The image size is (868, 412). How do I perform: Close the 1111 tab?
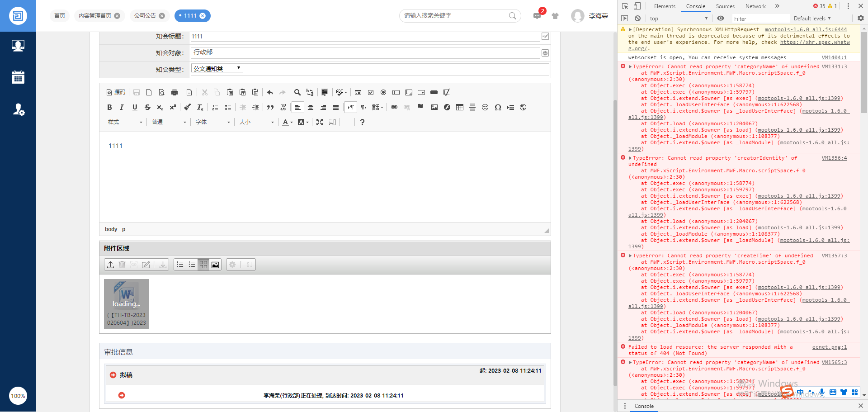coord(203,16)
